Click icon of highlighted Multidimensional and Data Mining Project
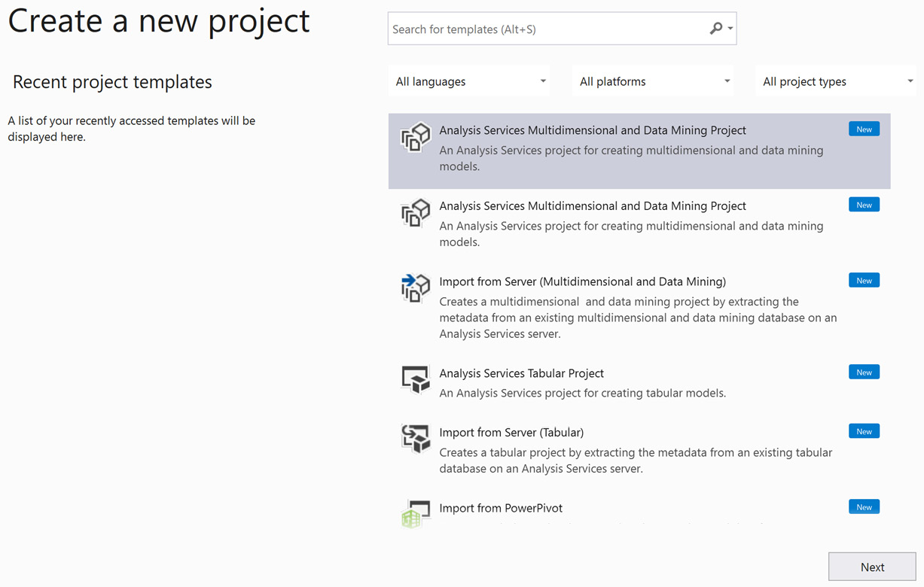 tap(416, 138)
